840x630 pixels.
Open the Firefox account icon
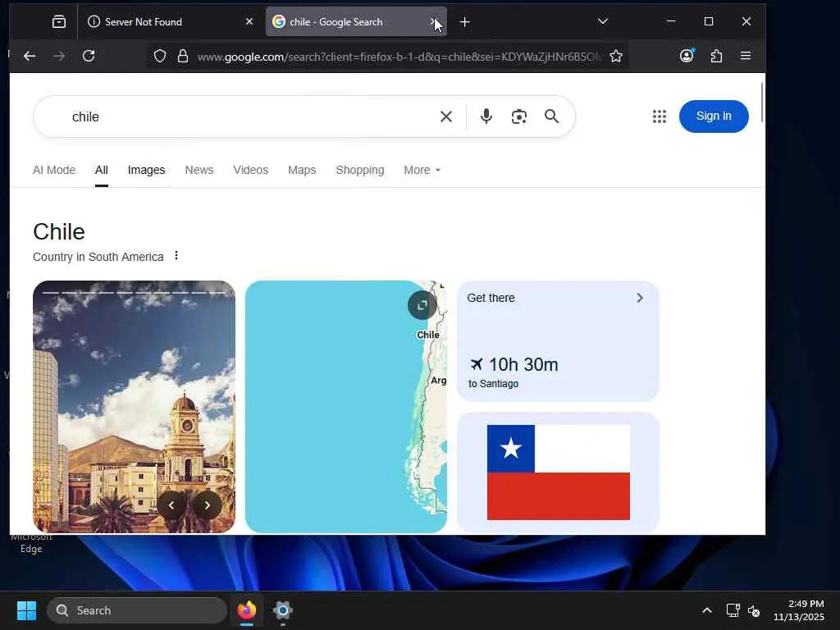687,56
